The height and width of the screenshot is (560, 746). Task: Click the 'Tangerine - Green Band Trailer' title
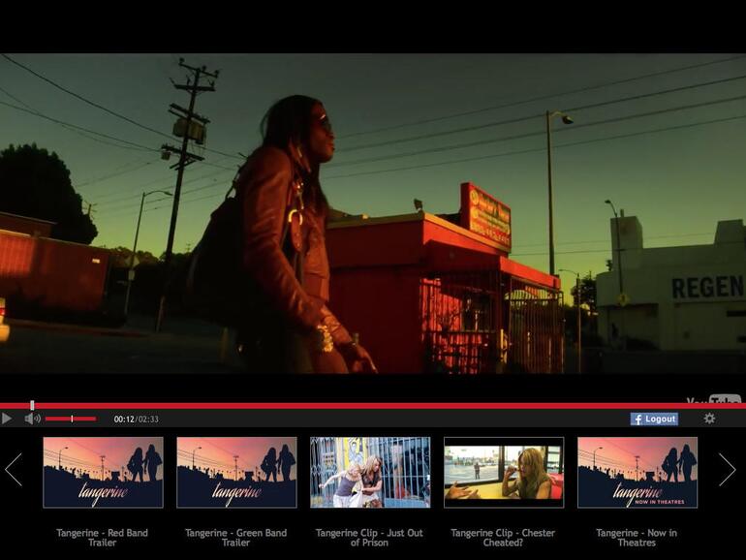coord(236,538)
